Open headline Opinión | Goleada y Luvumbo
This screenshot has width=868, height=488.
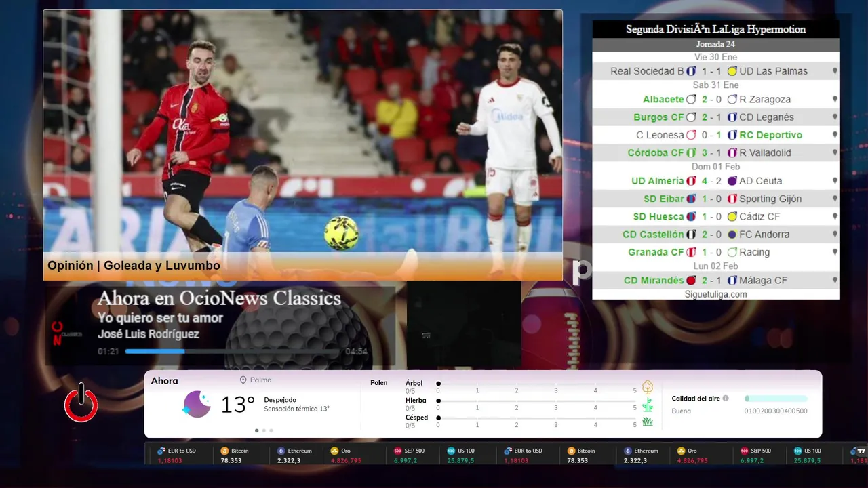click(134, 266)
